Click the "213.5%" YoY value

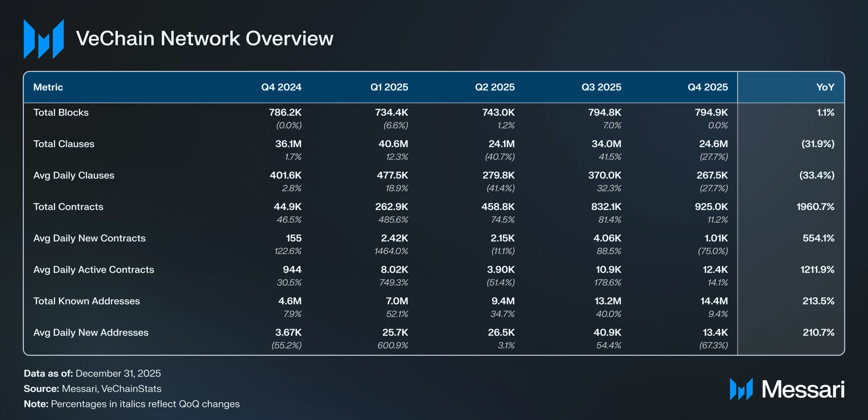pyautogui.click(x=819, y=301)
